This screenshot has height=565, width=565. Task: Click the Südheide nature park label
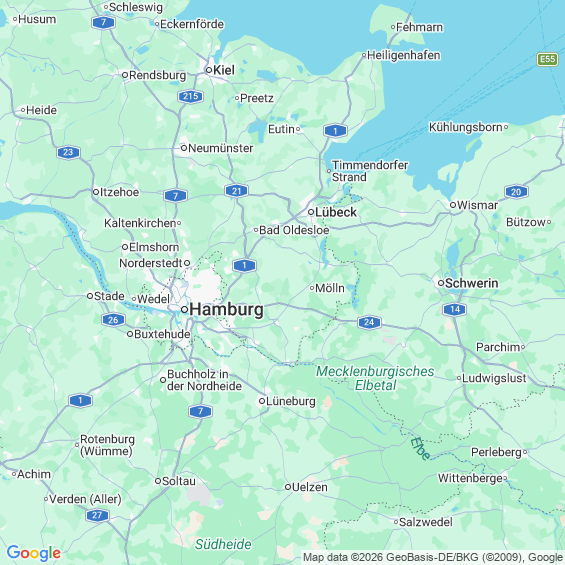(223, 544)
